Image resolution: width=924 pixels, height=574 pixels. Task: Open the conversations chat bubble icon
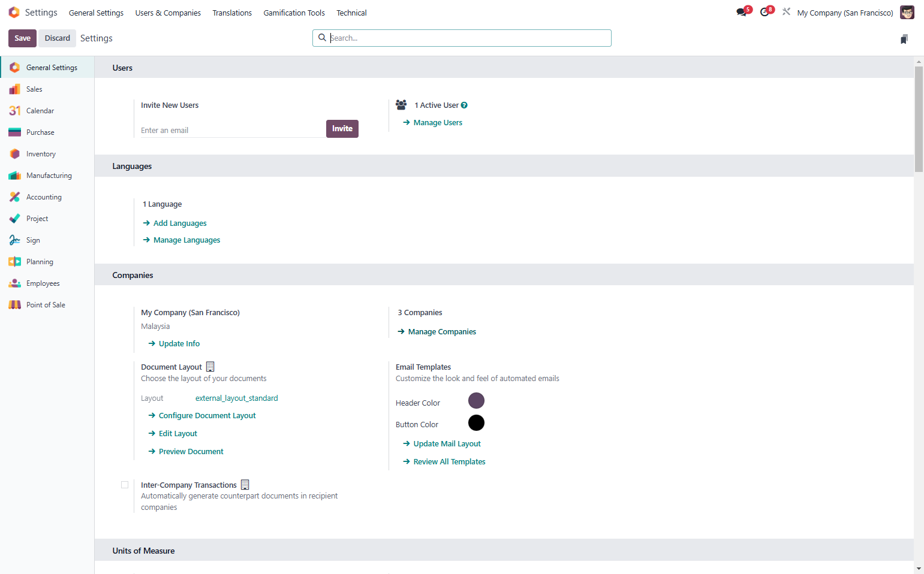click(742, 13)
